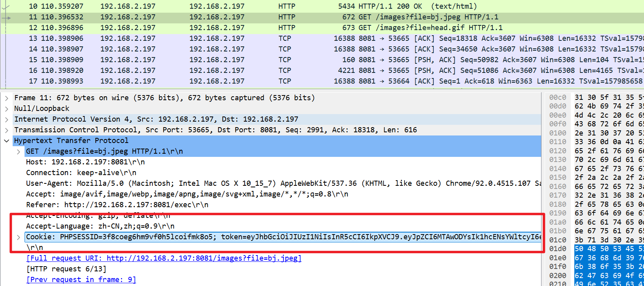This screenshot has width=644, height=286.
Task: Click hex offset row 0150
Action: (x=558, y=177)
